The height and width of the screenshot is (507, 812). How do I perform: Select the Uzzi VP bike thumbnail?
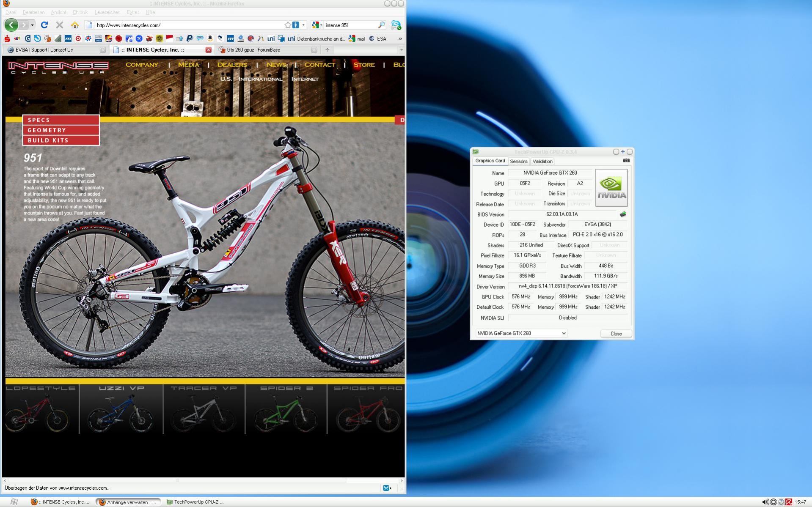(121, 409)
